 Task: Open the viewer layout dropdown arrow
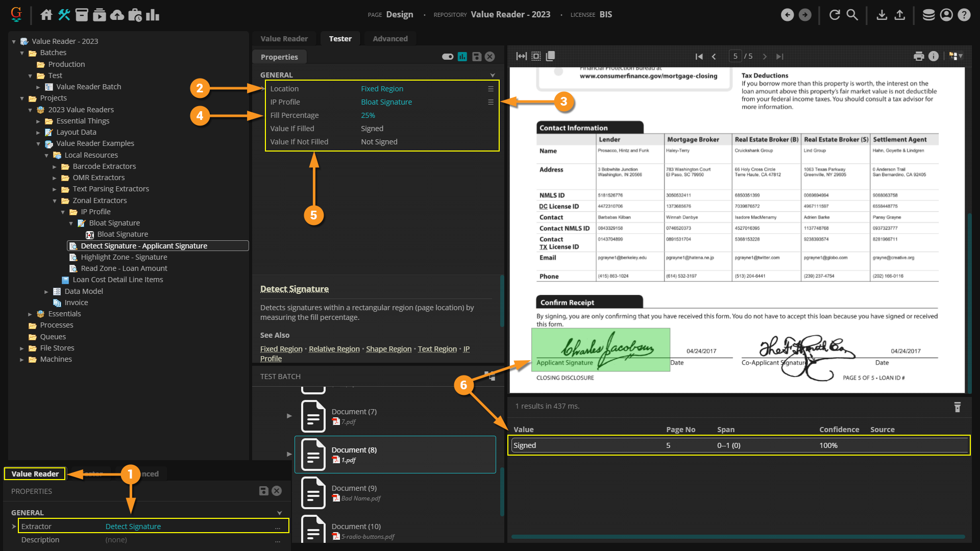tap(961, 56)
